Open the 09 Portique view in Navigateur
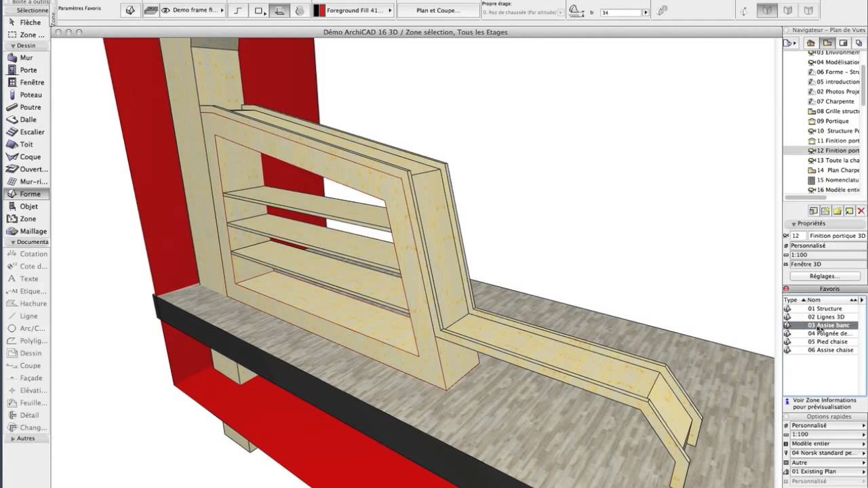 [x=833, y=121]
